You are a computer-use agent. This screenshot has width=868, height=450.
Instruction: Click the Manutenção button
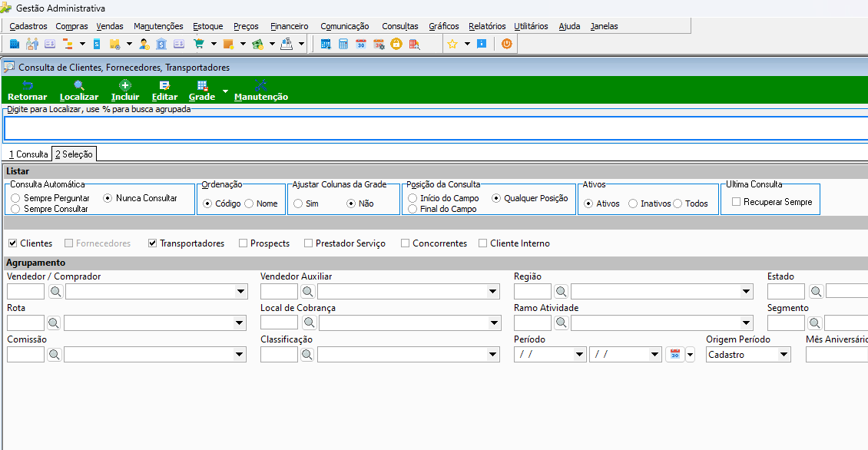pyautogui.click(x=260, y=91)
